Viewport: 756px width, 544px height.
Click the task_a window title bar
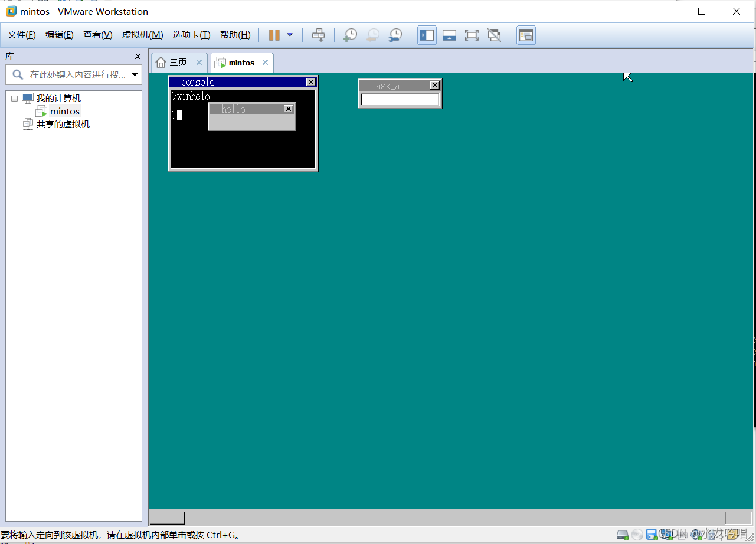tap(400, 86)
